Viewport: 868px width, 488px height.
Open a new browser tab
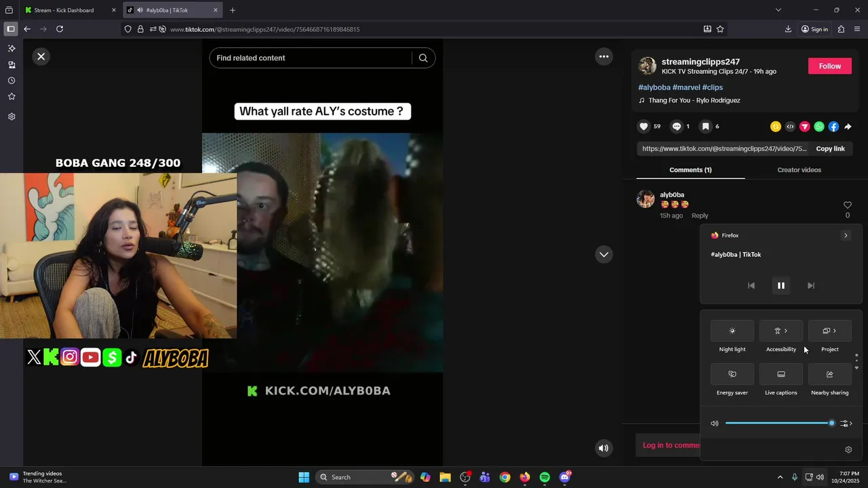point(233,10)
